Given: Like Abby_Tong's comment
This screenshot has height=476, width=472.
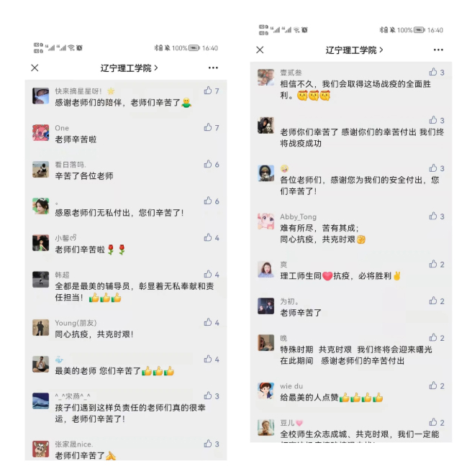Looking at the screenshot, I should (433, 216).
